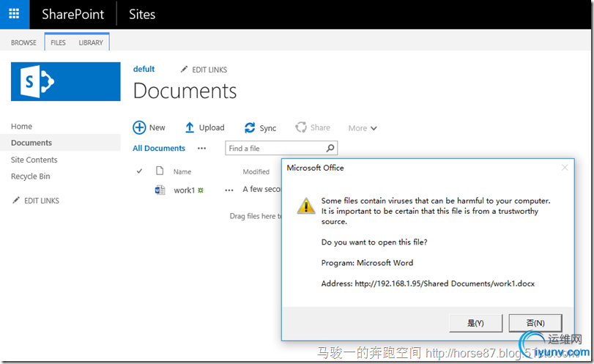The height and width of the screenshot is (364, 594).
Task: Open the ellipsis menu for work1
Action: coord(229,190)
